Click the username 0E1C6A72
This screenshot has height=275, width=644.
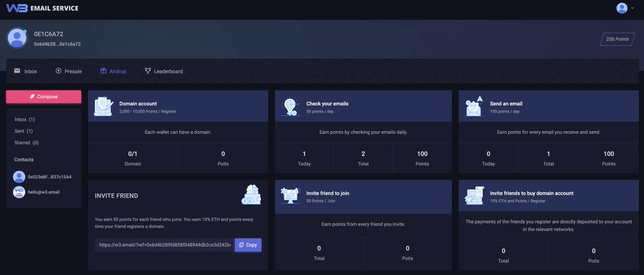point(48,34)
